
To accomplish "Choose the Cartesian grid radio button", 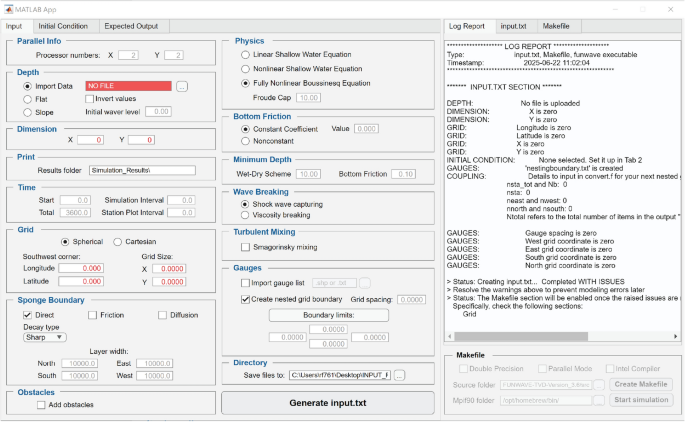I will point(117,241).
